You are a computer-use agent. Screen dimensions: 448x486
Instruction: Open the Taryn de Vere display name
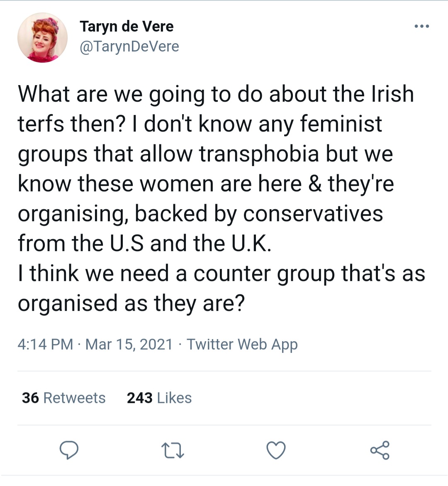127,26
